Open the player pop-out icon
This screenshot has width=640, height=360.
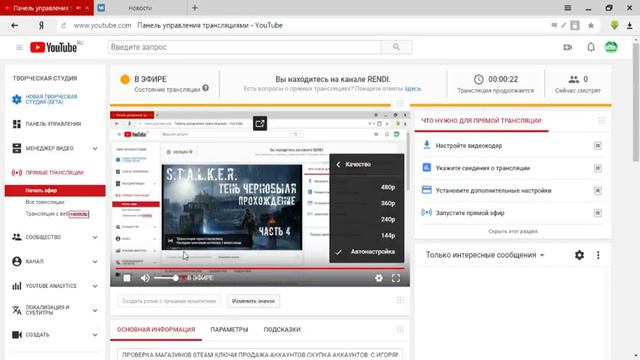pyautogui.click(x=260, y=123)
